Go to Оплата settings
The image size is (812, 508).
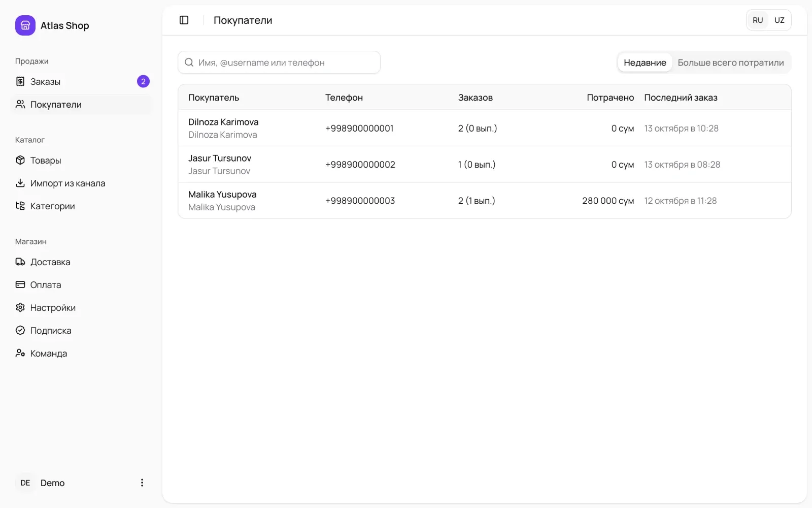tap(81, 284)
